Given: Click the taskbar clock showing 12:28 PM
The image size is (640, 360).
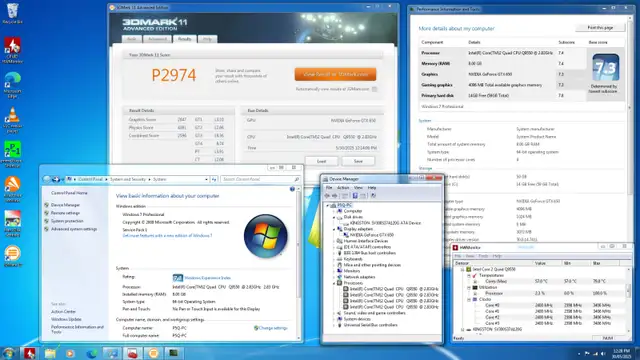Looking at the screenshot, I should tap(621, 353).
